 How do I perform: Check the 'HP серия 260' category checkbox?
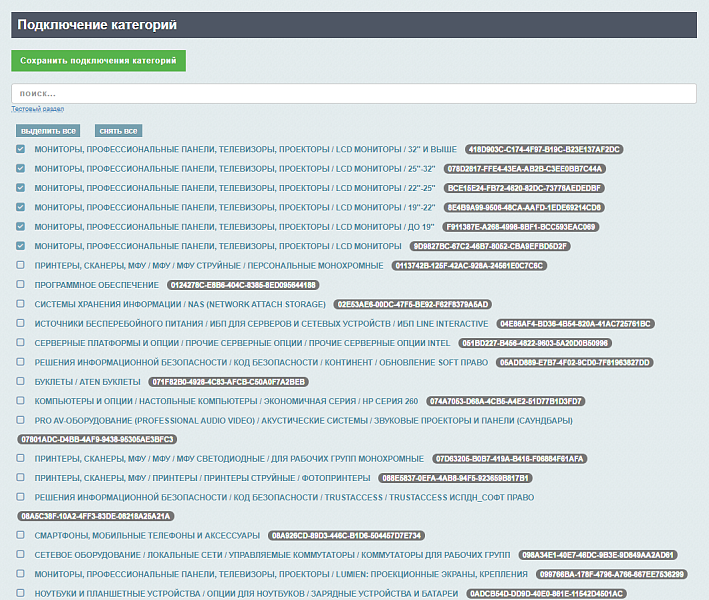(x=21, y=401)
